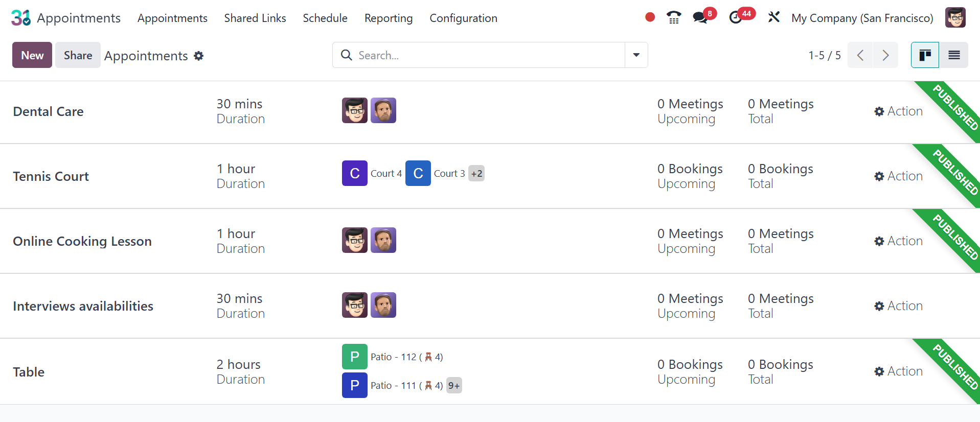Click the user avatar in top bar
The image size is (980, 422).
955,18
